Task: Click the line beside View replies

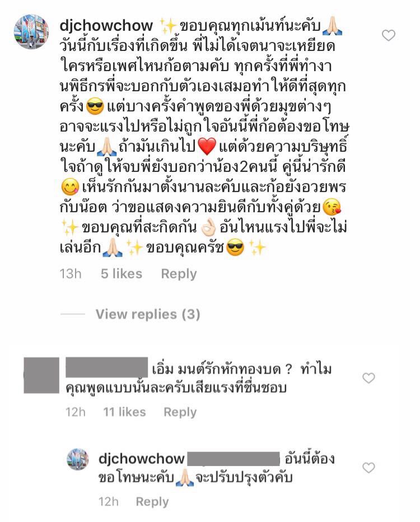Action: [73, 314]
